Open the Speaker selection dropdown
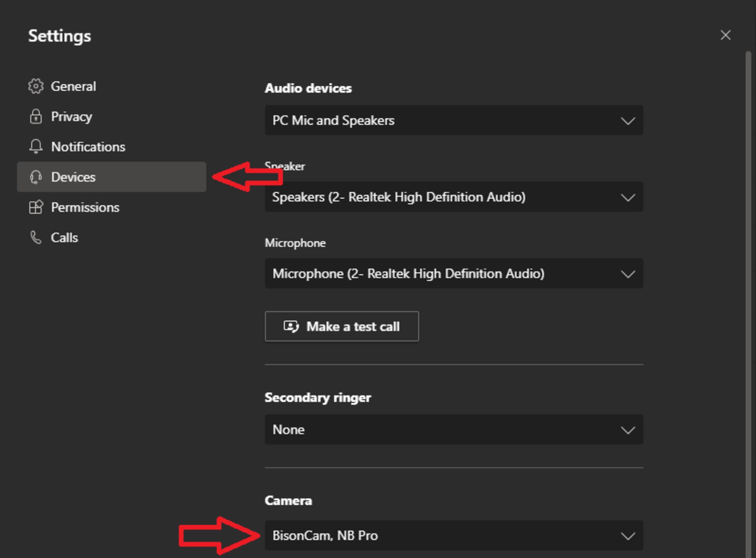 (454, 197)
